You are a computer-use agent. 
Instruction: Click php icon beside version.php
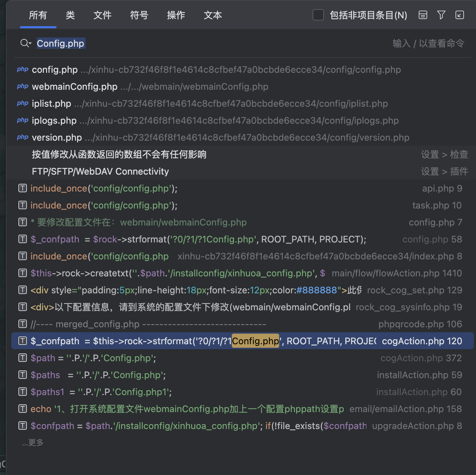coord(23,137)
